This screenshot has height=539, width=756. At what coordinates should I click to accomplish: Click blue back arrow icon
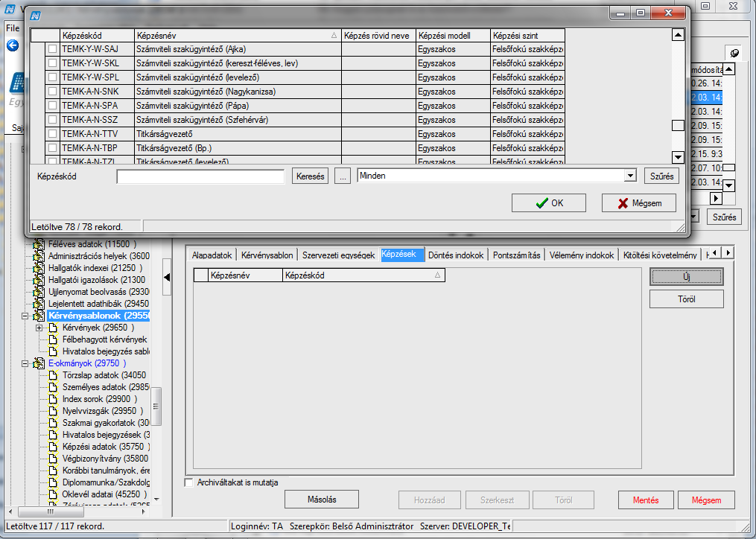[13, 46]
